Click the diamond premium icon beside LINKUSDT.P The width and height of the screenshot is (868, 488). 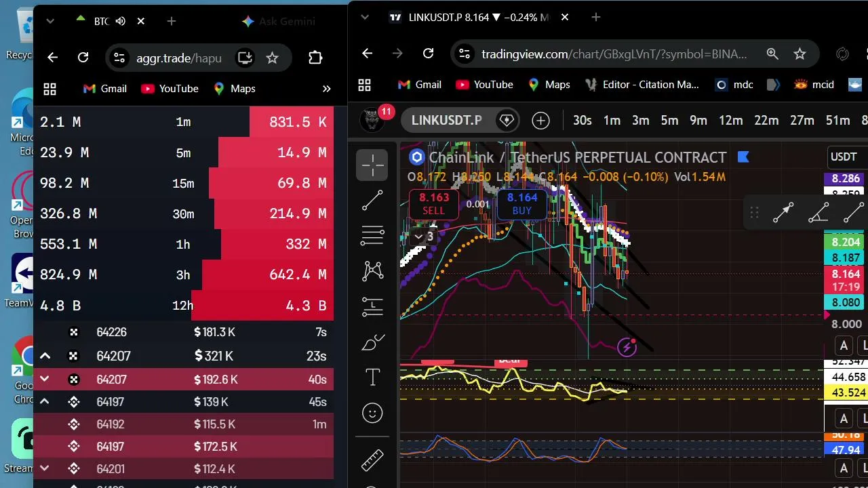click(507, 121)
